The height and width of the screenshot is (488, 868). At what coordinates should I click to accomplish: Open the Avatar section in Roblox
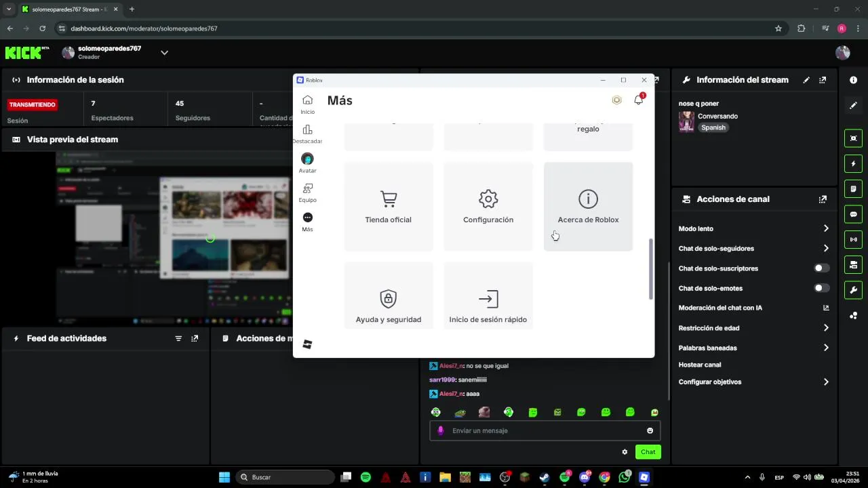point(307,163)
